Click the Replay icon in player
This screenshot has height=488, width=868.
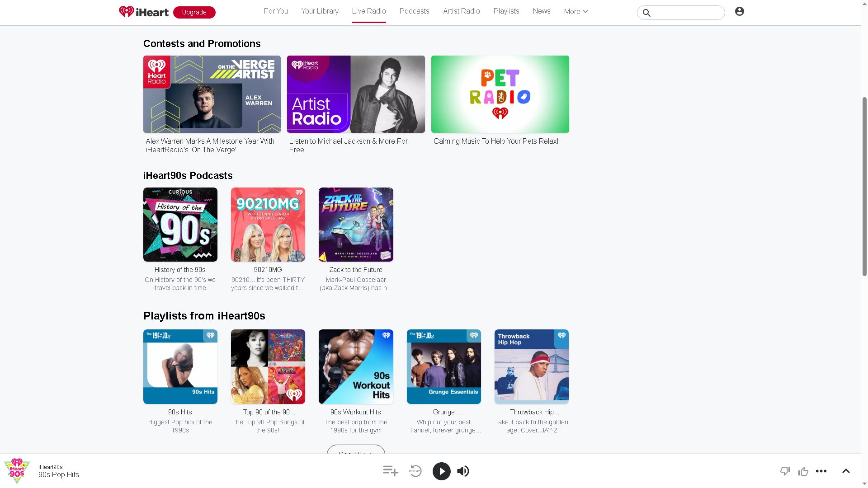coord(415,471)
